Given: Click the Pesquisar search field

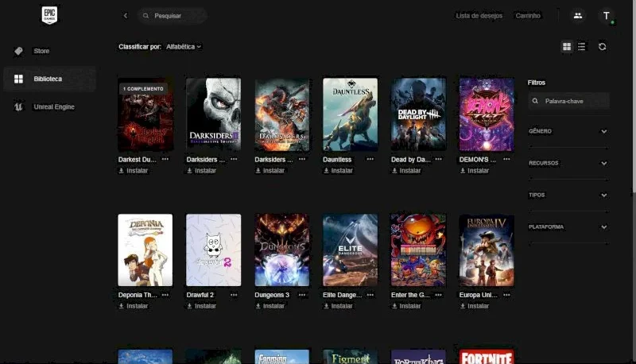Looking at the screenshot, I should pos(173,16).
